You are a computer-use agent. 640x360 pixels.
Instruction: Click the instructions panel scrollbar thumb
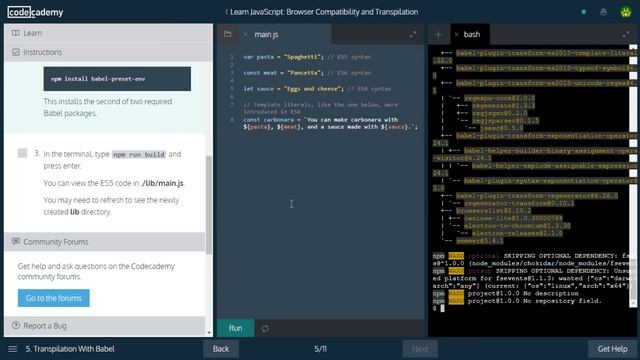coord(209,205)
